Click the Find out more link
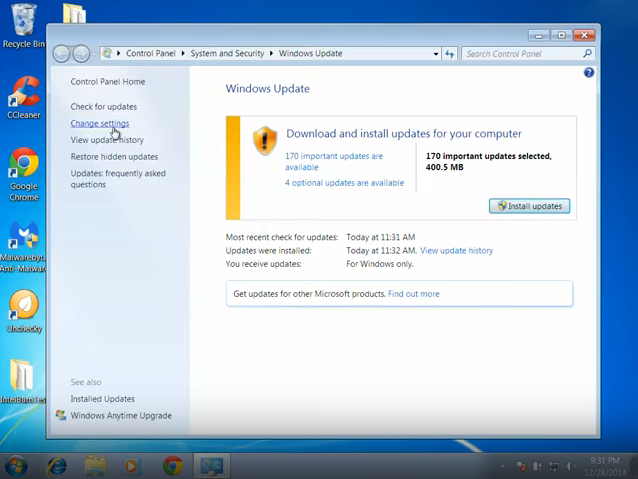 click(x=413, y=294)
